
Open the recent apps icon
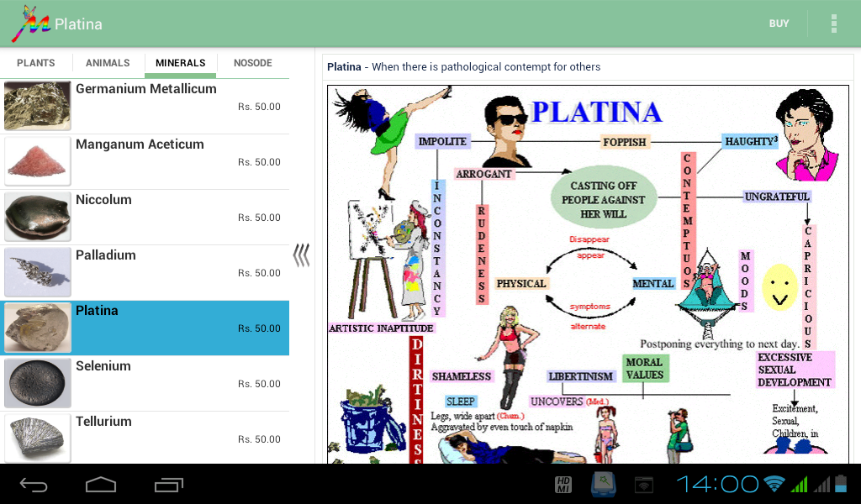[168, 485]
